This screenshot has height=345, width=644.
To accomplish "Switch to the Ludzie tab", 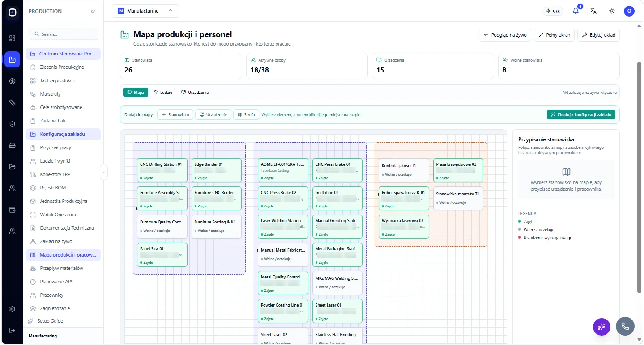I will (163, 93).
